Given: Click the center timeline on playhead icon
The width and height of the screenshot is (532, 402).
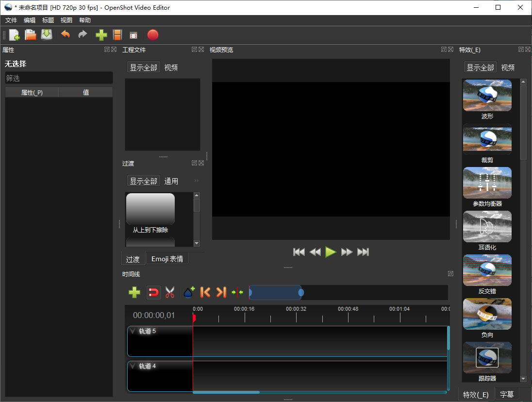Looking at the screenshot, I should pos(237,292).
